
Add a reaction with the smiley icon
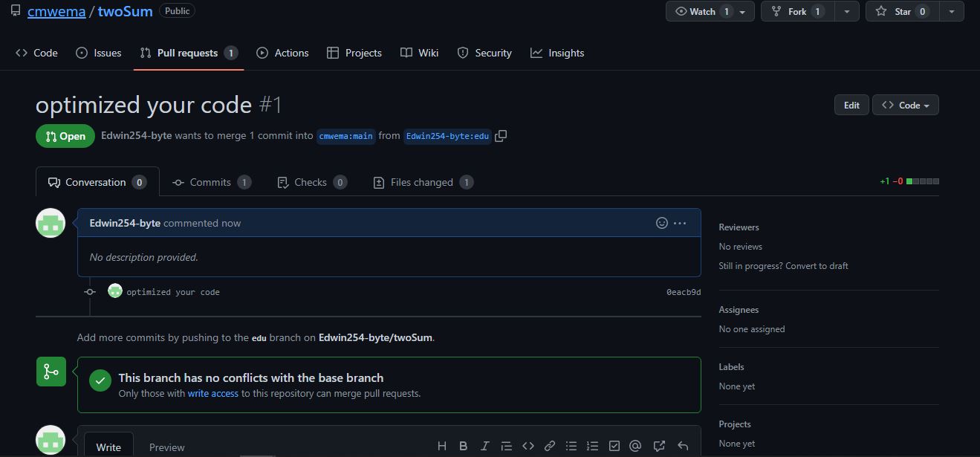(662, 223)
